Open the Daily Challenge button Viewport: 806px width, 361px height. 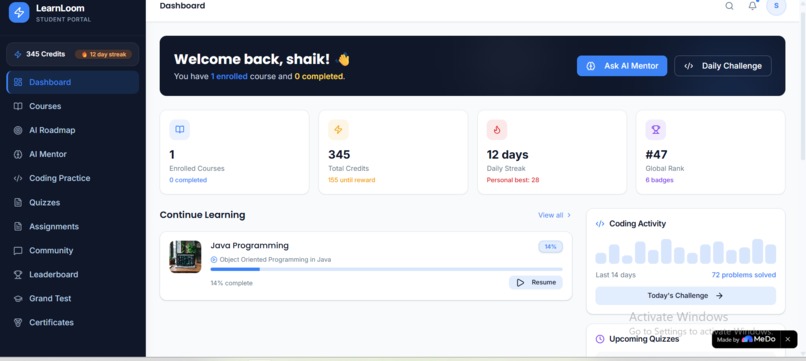[723, 66]
